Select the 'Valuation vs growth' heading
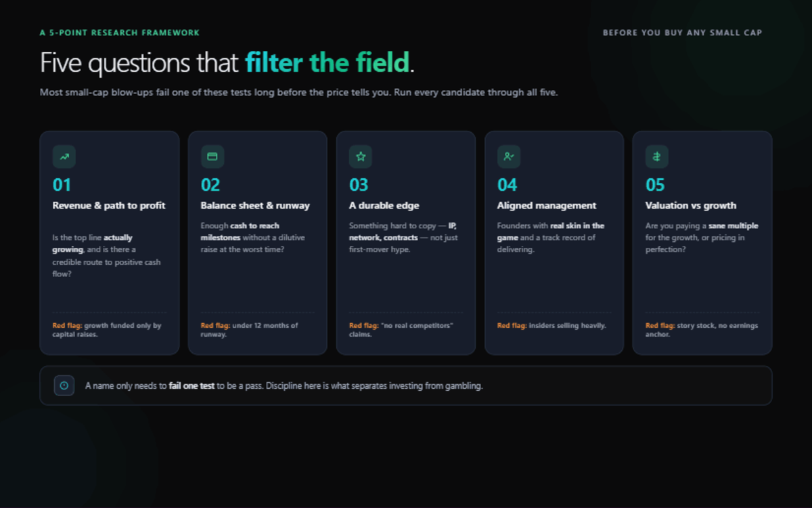This screenshot has height=508, width=812. [691, 205]
